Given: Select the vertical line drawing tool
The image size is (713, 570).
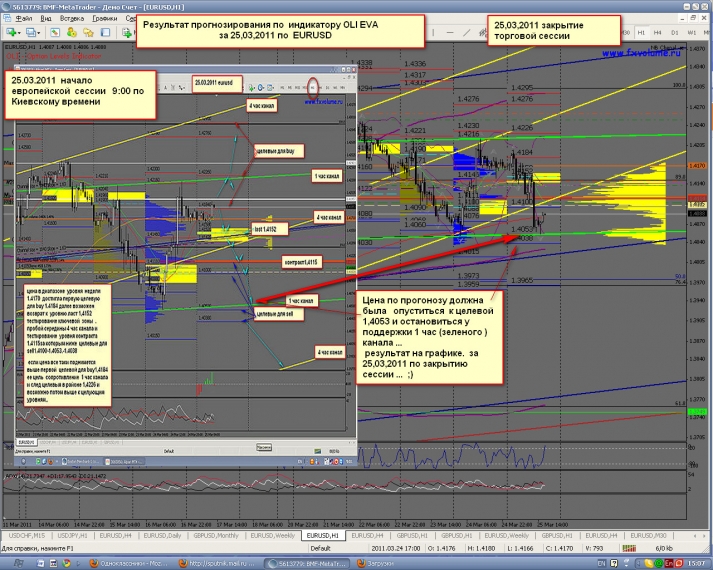Looking at the screenshot, I should pyautogui.click(x=433, y=33).
